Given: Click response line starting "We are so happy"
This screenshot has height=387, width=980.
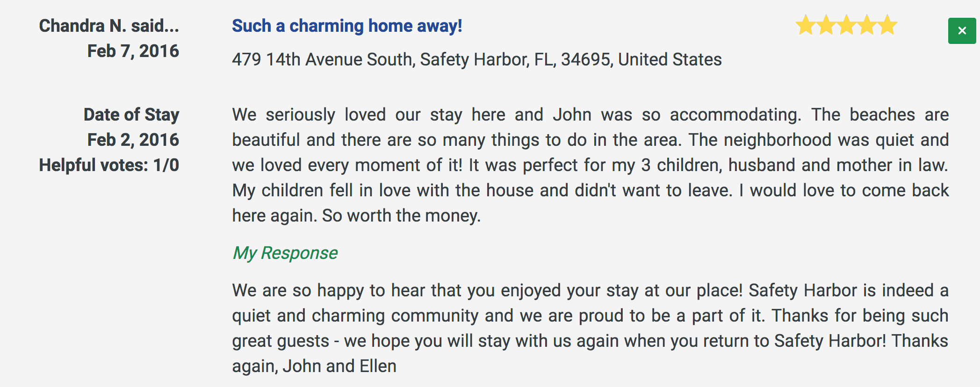Looking at the screenshot, I should pos(591,291).
